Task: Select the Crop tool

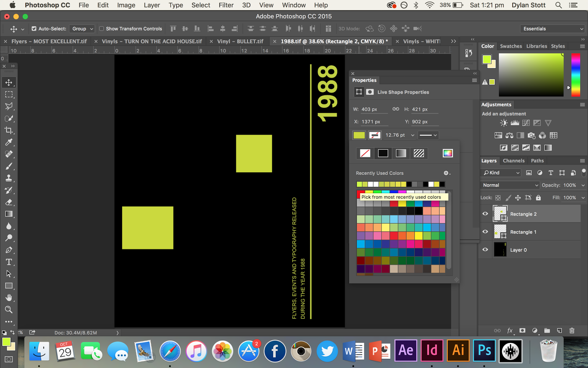Action: [9, 130]
